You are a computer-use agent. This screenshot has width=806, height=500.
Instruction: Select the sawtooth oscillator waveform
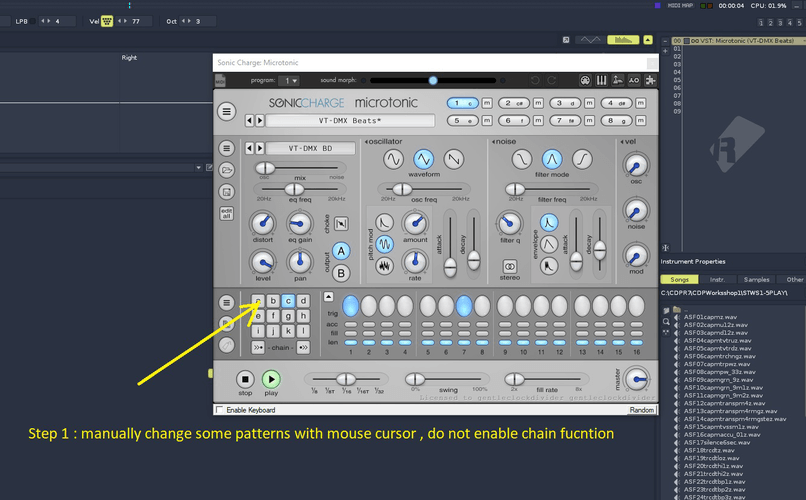[x=454, y=159]
